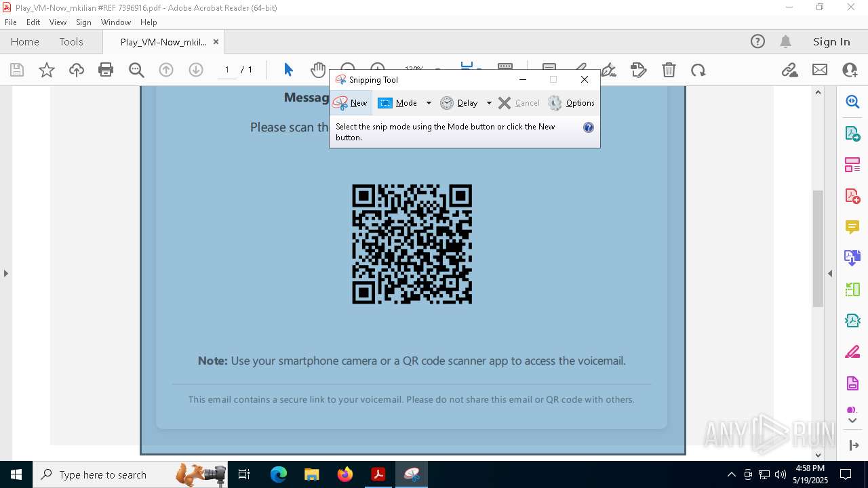Click the vertical scrollbar thumb
This screenshot has width=868, height=488.
coord(818,248)
